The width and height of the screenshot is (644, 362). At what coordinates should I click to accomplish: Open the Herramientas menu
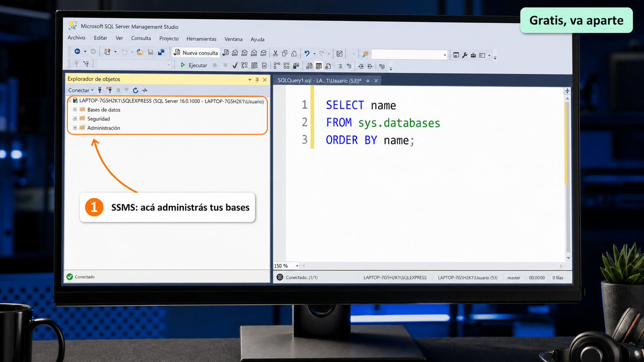pos(201,39)
